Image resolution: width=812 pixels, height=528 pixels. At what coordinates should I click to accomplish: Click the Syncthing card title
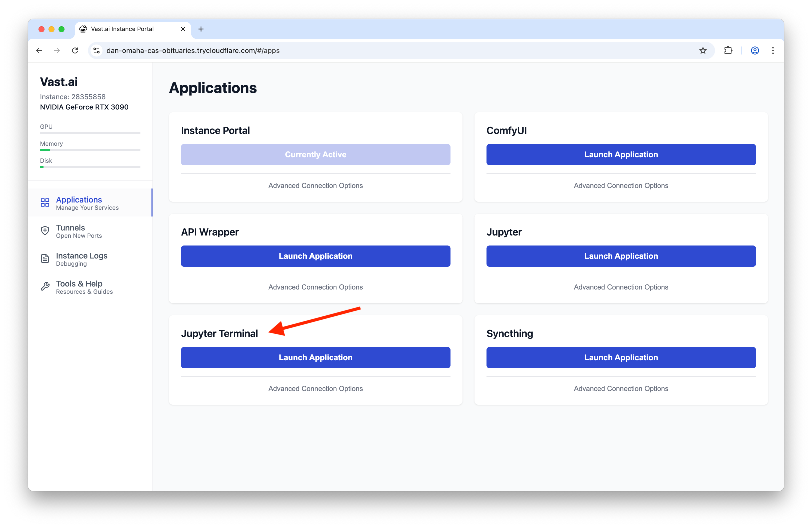click(510, 333)
